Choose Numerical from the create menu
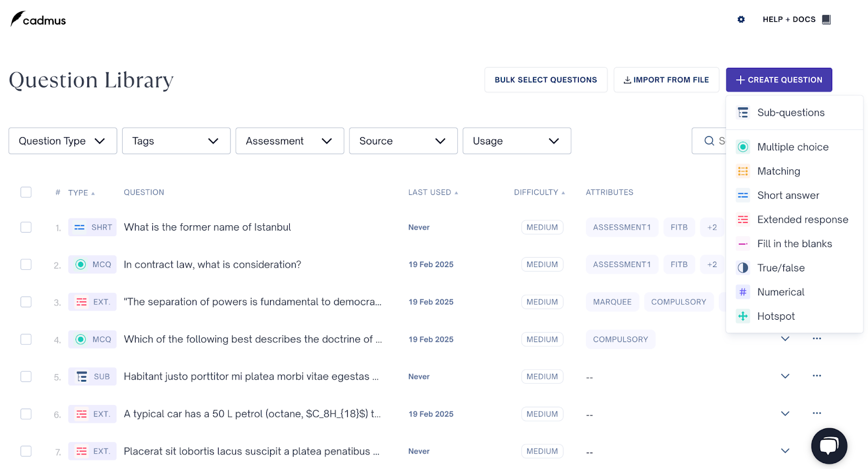Viewport: 868px width, 469px height. (x=794, y=292)
